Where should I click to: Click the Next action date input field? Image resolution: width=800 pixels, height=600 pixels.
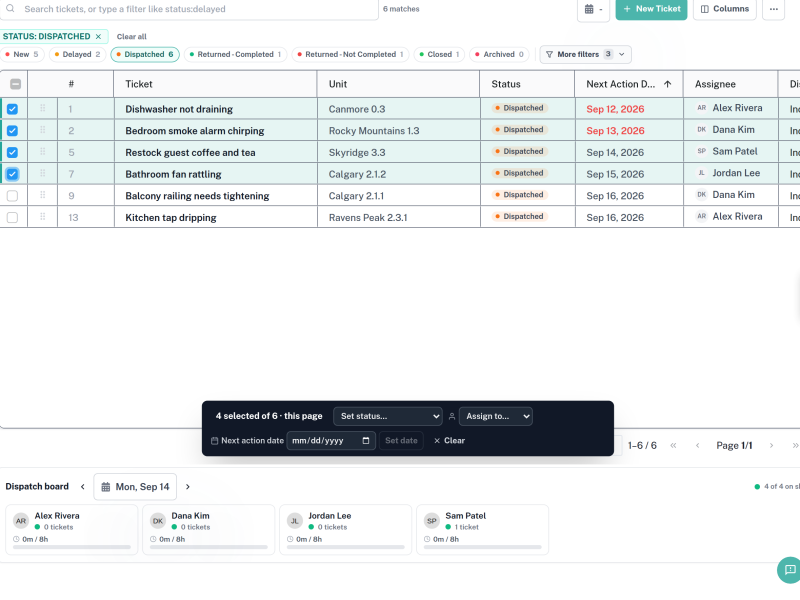click(331, 441)
